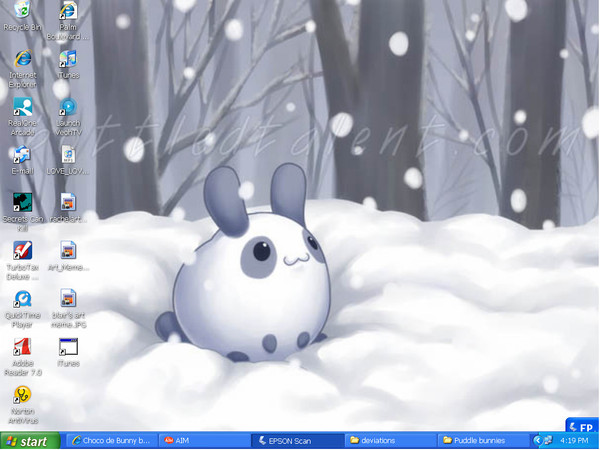Select the E-mail desktop shortcut
Viewport: 600px width, 450px height.
pos(23,155)
